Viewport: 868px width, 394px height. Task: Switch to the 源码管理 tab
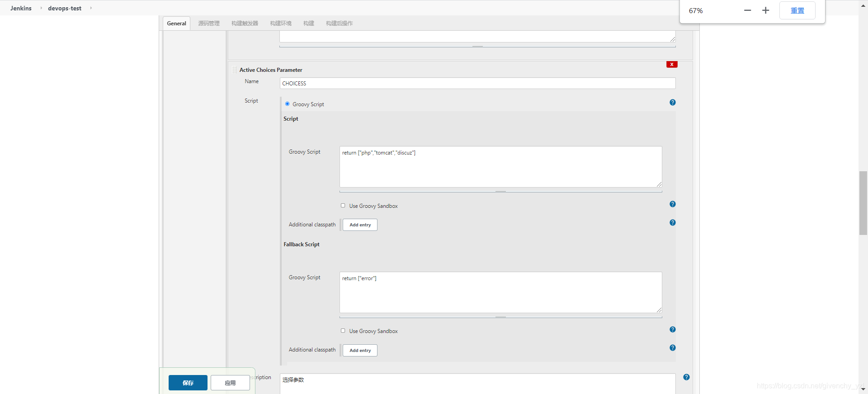pos(209,23)
